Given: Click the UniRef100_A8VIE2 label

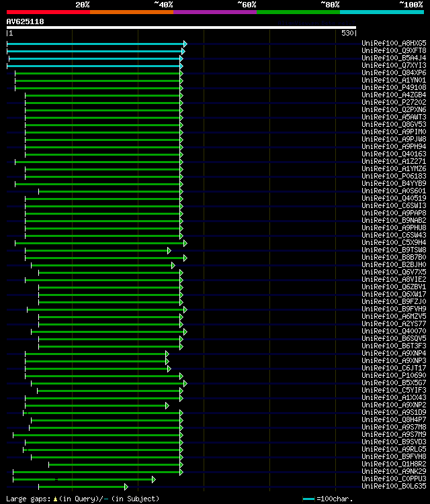Looking at the screenshot, I should 394,280.
